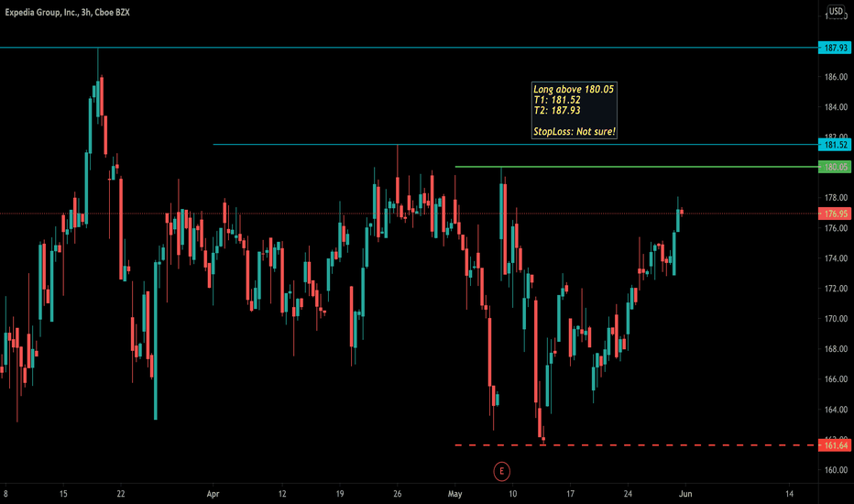Click the 160.00 price axis tick
The height and width of the screenshot is (504, 854).
click(836, 470)
